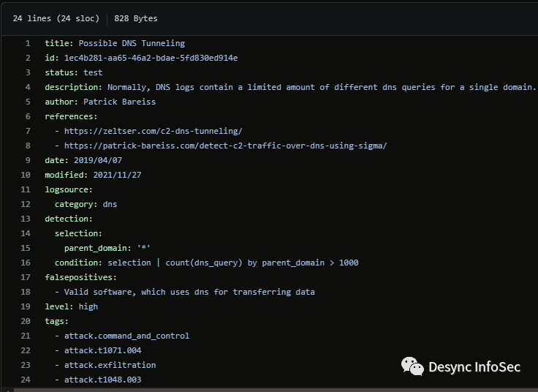Image resolution: width=538 pixels, height=392 pixels.
Task: Select line number 24 in the gutter
Action: [26, 380]
